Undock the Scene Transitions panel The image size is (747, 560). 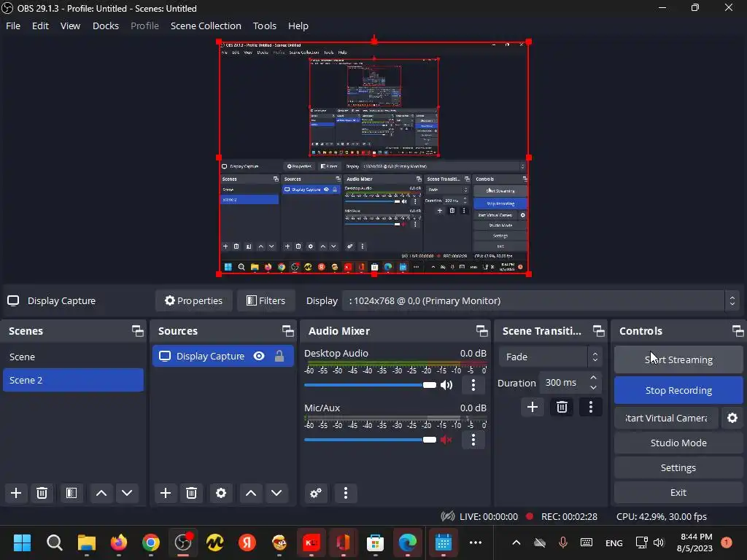click(598, 331)
